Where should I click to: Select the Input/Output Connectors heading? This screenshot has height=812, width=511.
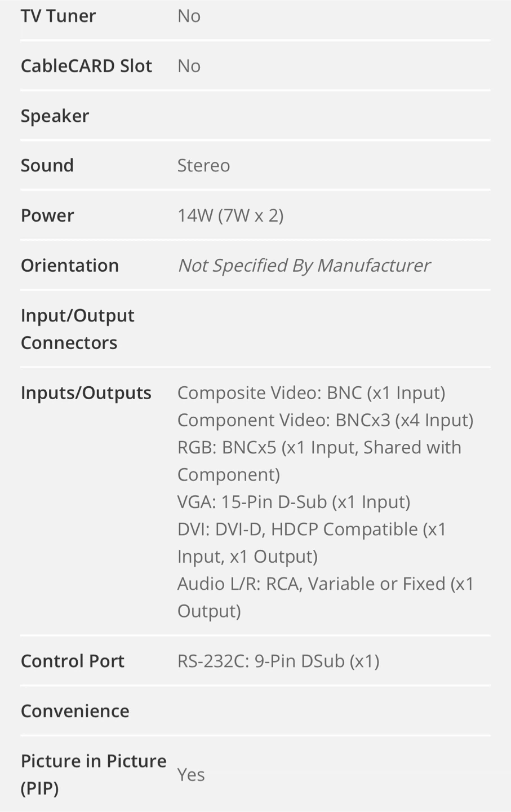[x=77, y=329]
